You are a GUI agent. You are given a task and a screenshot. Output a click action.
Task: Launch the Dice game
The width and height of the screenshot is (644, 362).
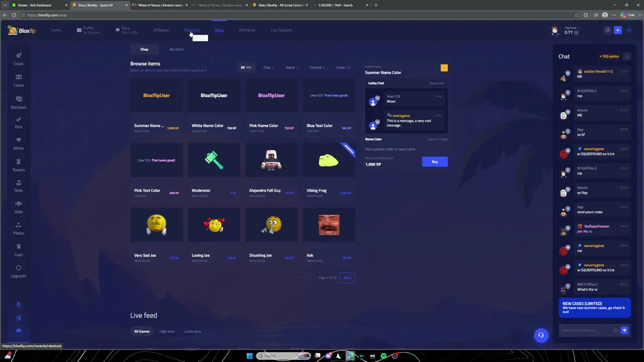pos(19,123)
